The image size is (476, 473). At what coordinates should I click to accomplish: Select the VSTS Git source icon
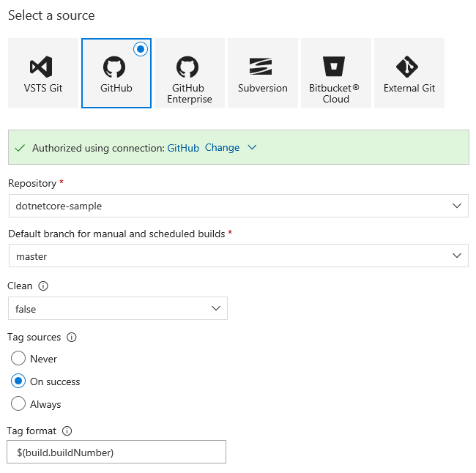42,67
